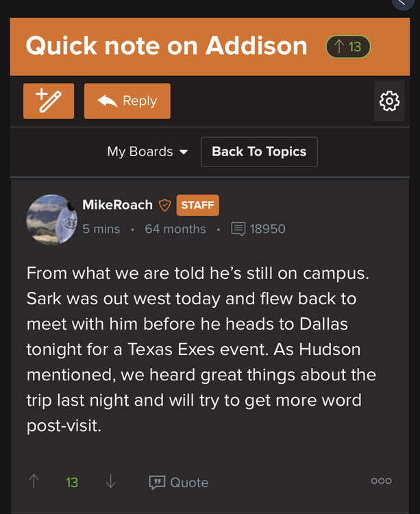
Task: Go Back To Topics
Action: [x=259, y=151]
